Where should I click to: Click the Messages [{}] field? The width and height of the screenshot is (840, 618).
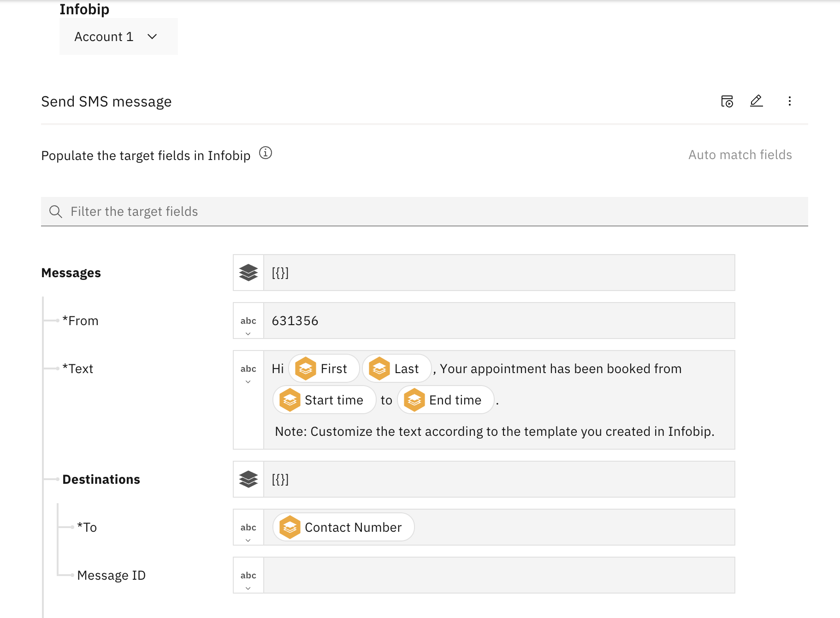(499, 273)
